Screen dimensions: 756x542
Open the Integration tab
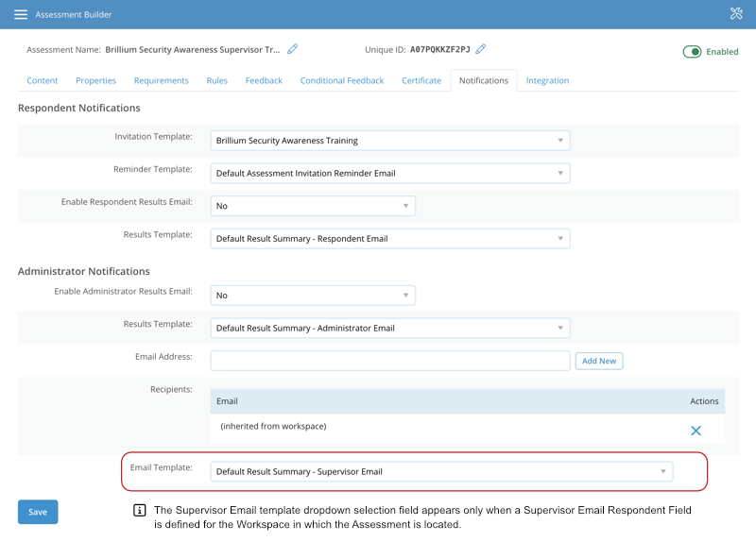[547, 80]
